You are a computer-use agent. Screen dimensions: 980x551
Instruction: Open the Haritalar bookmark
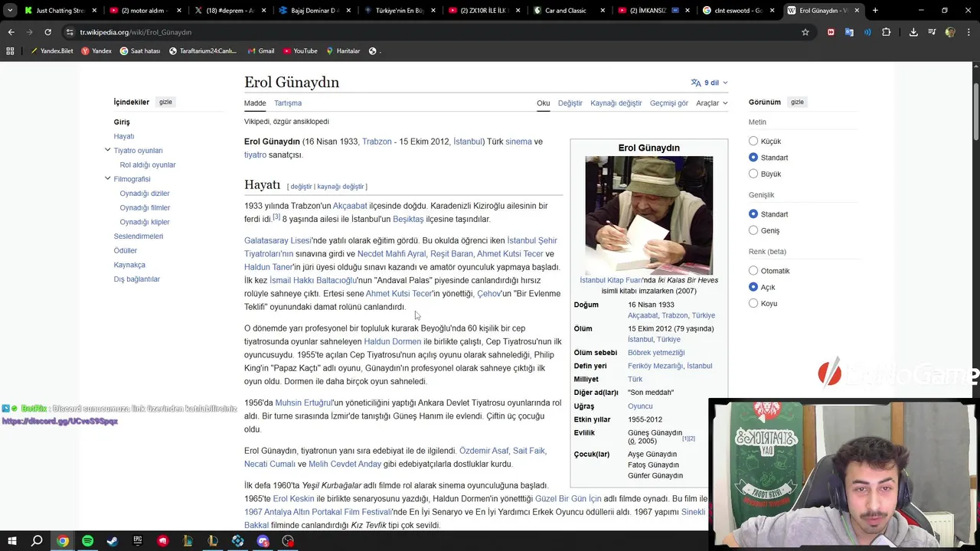343,51
